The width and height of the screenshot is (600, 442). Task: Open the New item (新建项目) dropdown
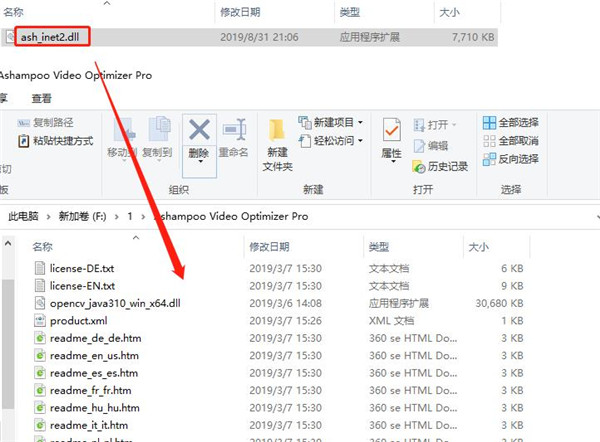pyautogui.click(x=331, y=122)
